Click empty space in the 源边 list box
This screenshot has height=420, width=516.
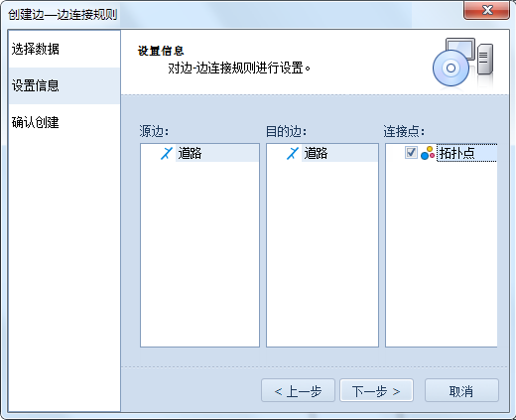[x=199, y=255]
